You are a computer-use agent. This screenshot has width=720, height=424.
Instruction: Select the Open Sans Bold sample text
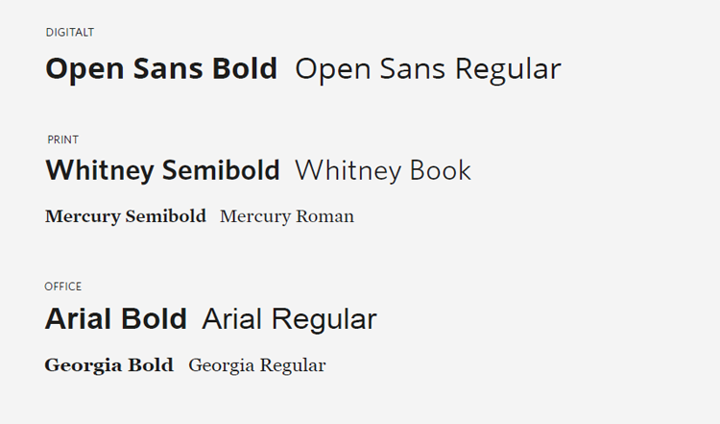[x=161, y=69]
